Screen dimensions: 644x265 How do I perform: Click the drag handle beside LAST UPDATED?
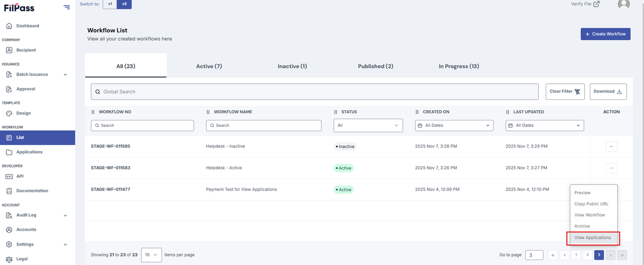pos(508,112)
